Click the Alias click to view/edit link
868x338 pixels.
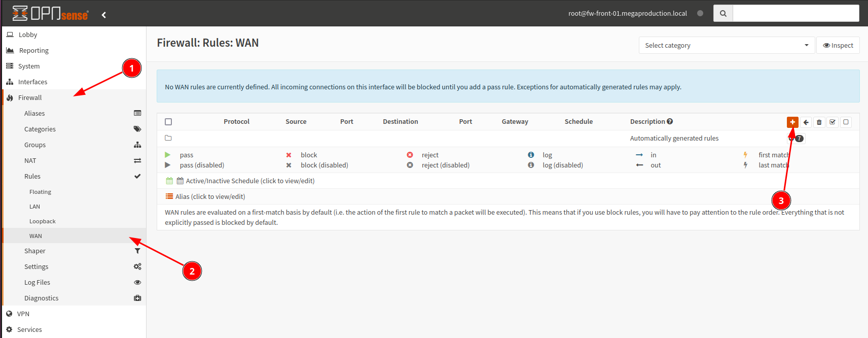[x=210, y=196]
